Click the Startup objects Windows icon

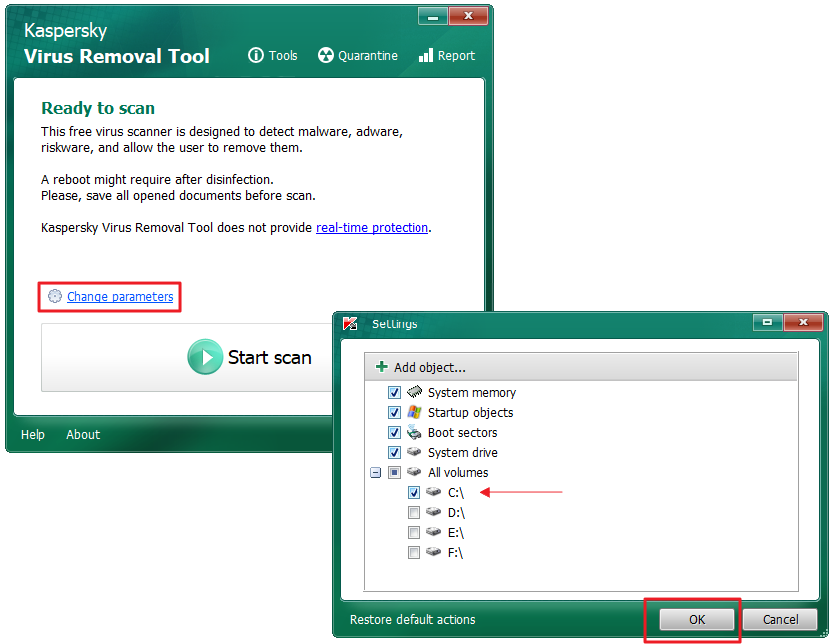pos(415,412)
